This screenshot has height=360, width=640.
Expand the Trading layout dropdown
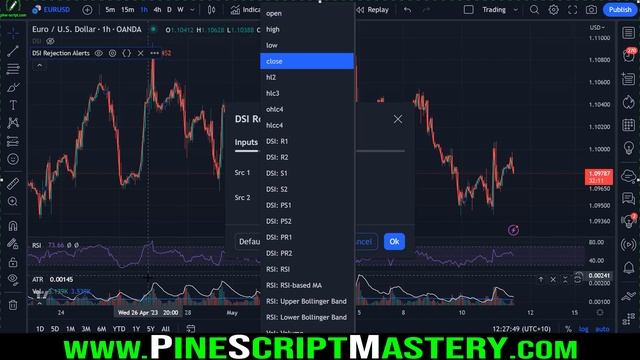click(516, 10)
